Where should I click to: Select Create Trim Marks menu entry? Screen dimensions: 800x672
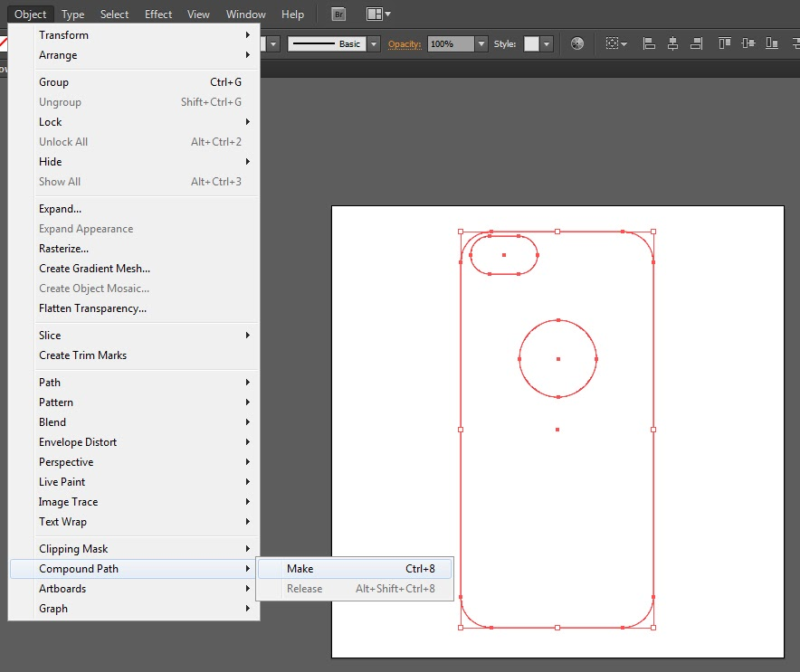(82, 355)
